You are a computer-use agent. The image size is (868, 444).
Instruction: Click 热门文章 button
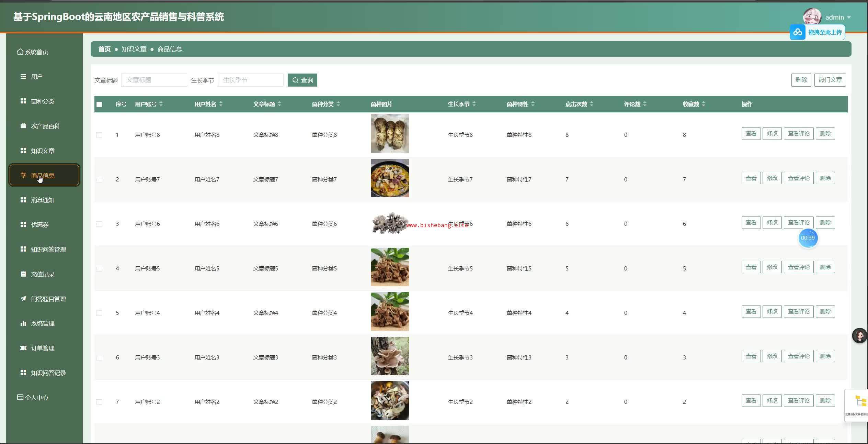[830, 80]
